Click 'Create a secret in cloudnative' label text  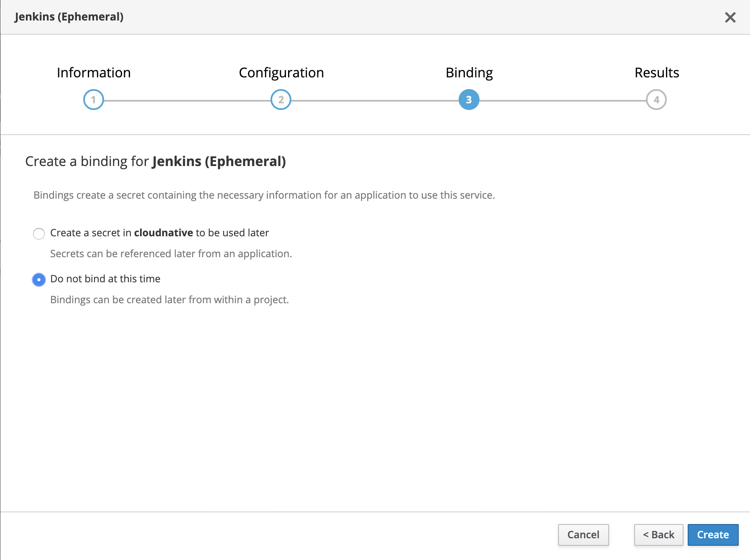(160, 233)
